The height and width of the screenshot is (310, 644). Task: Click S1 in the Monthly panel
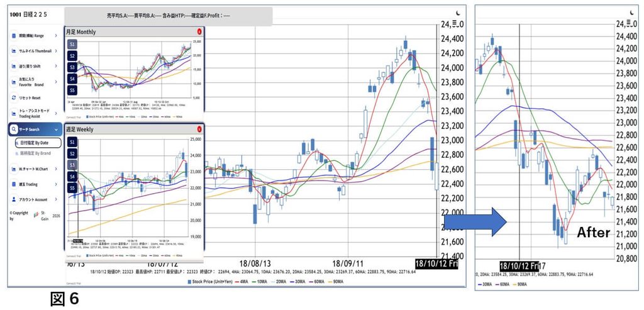(x=72, y=44)
